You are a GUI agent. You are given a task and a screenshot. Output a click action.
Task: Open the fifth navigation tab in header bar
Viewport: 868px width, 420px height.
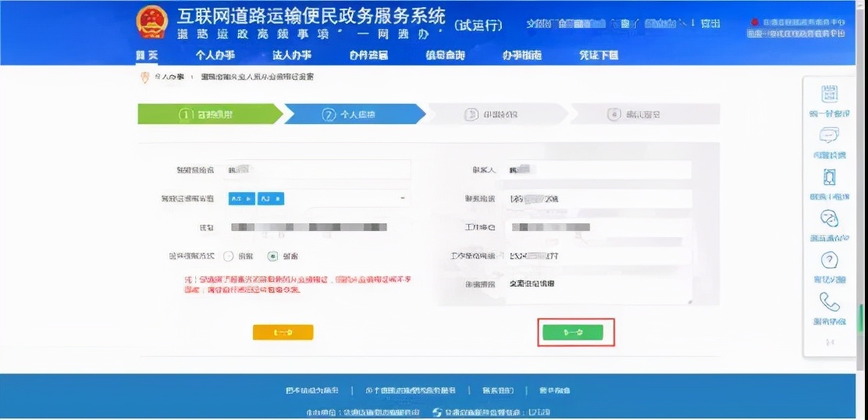point(445,55)
